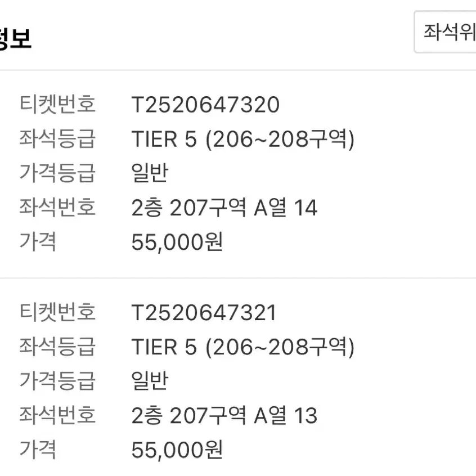This screenshot has width=476, height=476.
Task: Click the 좌석위치 button at top right
Action: 445,32
